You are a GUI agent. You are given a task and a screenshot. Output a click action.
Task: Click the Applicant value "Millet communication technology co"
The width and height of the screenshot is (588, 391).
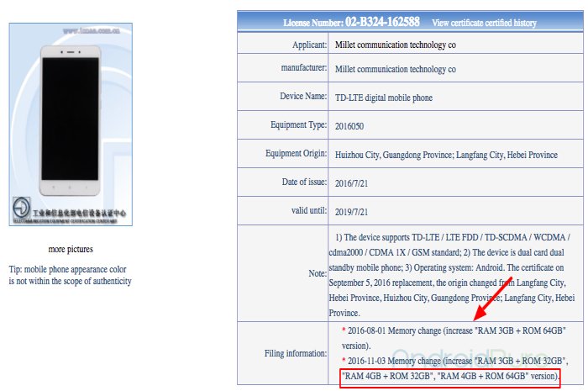coord(396,45)
